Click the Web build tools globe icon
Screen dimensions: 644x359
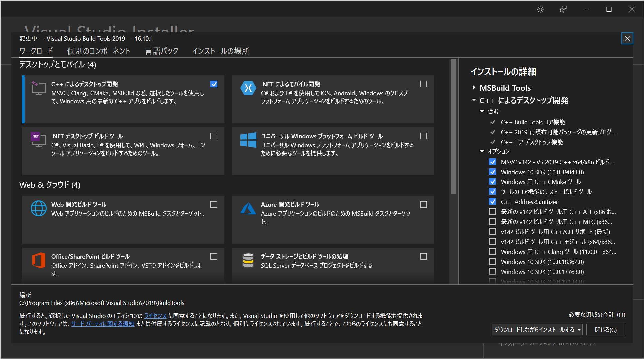coord(39,208)
